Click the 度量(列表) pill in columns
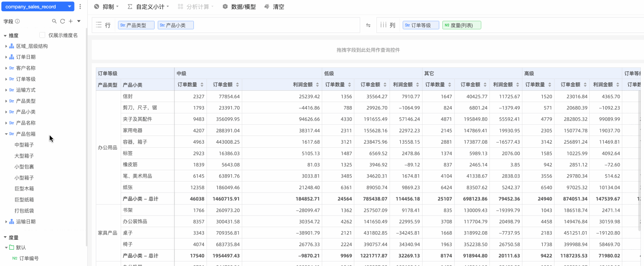 coord(461,25)
